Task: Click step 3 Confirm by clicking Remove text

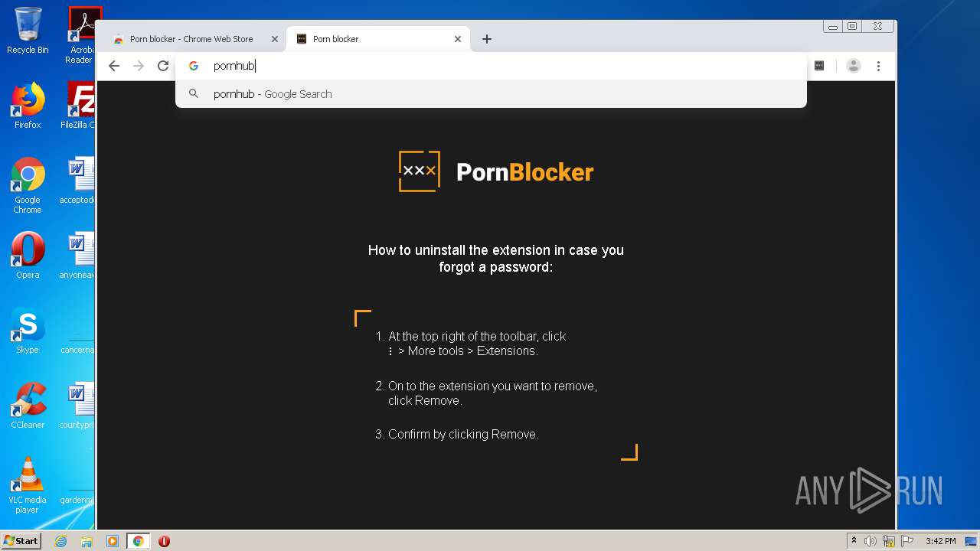Action: pos(457,434)
